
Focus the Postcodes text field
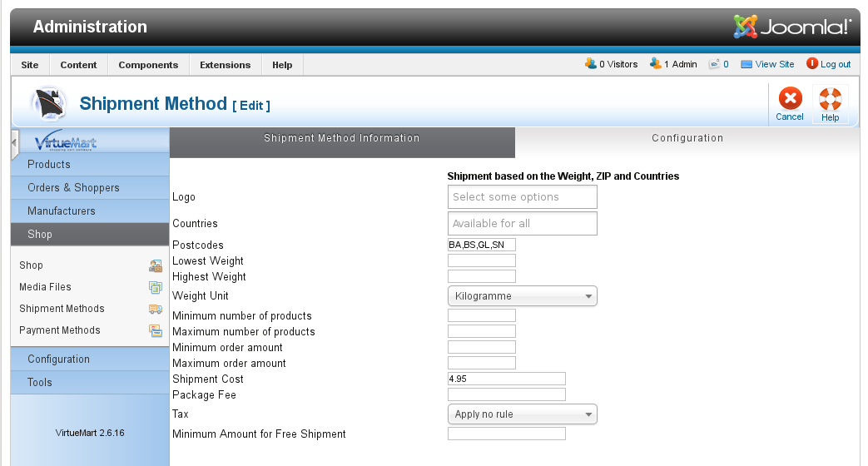[482, 245]
